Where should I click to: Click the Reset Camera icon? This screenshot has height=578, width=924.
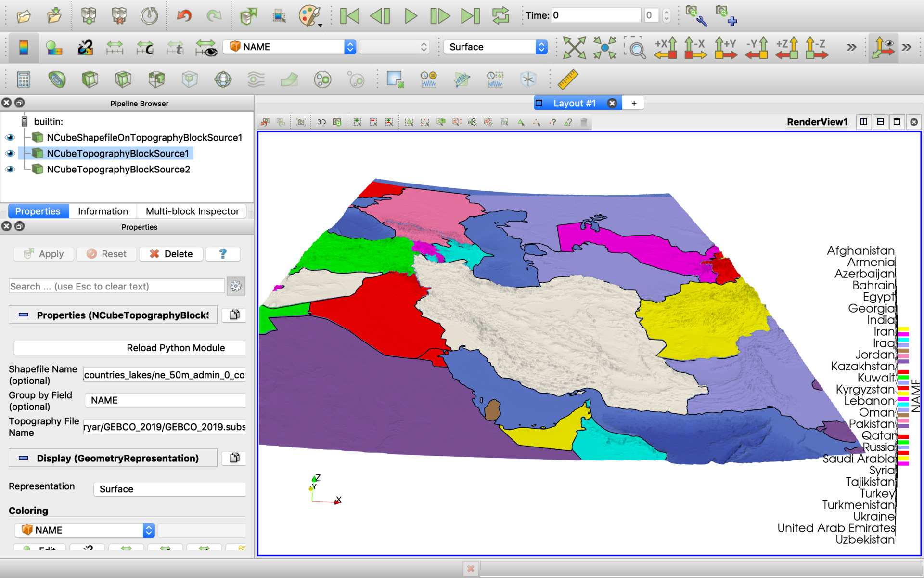point(574,47)
